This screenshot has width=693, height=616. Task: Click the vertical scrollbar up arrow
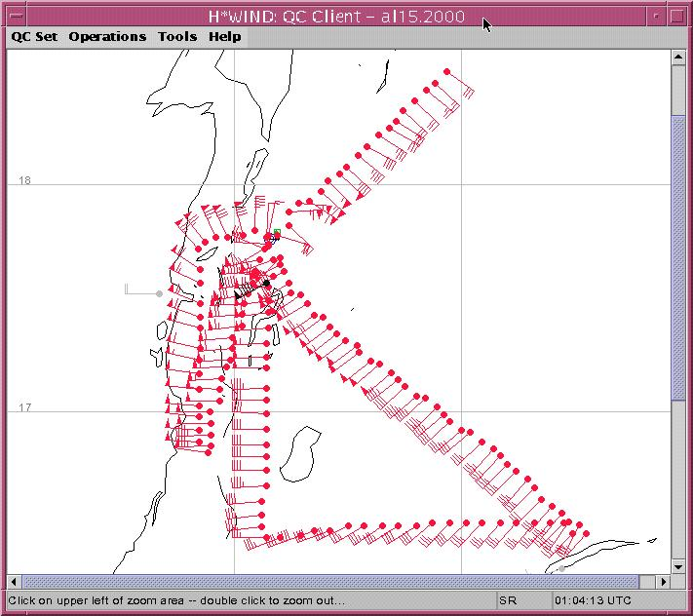(x=678, y=58)
